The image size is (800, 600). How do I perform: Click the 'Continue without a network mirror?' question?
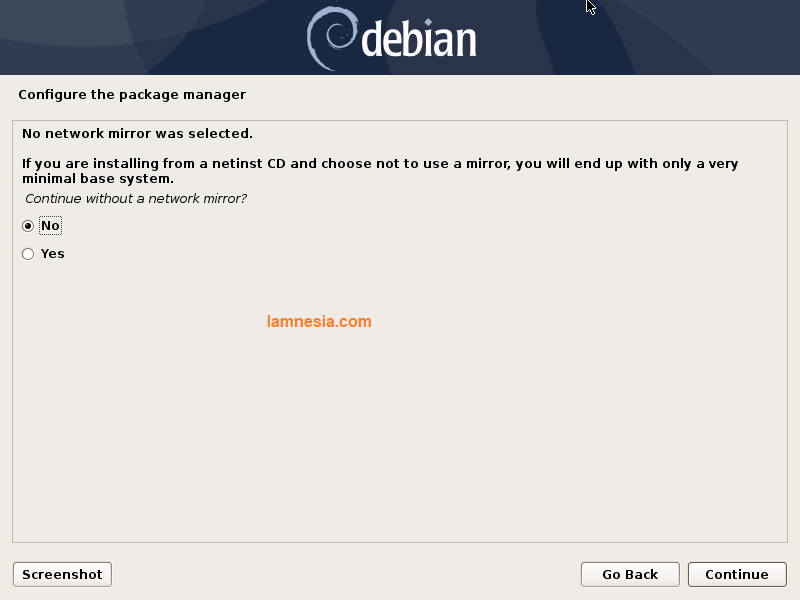(x=136, y=198)
